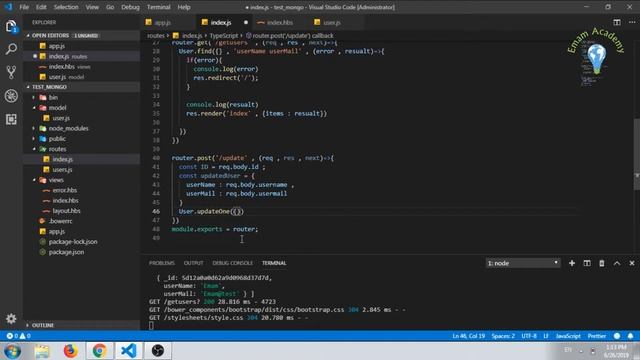This screenshot has height=360, width=640.
Task: Click Ln 46, Col 19 in status bar
Action: pyautogui.click(x=468, y=336)
